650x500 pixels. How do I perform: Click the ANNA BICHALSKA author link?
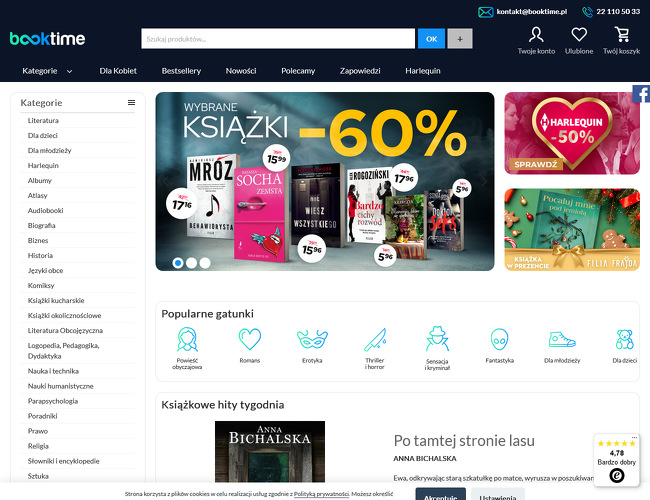tap(425, 459)
